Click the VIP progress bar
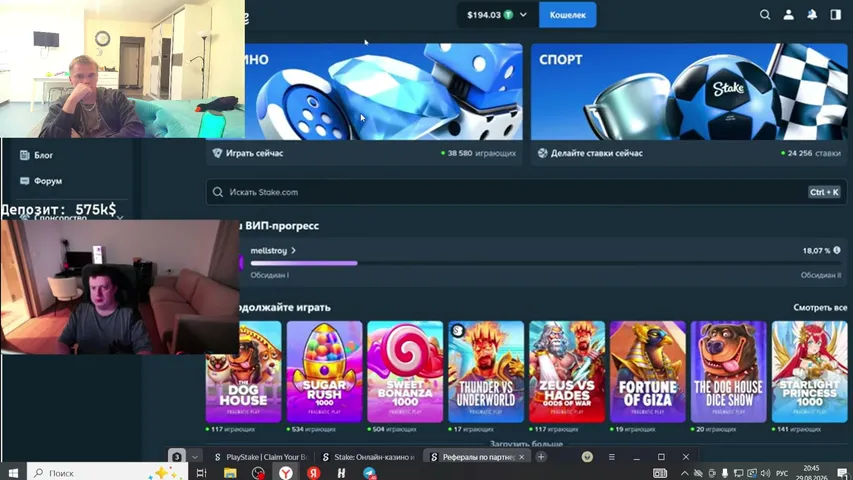Image resolution: width=853 pixels, height=480 pixels. [546, 263]
